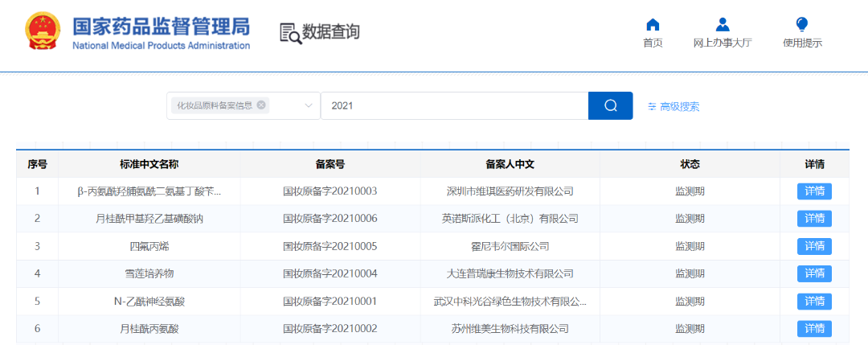View 详情 for N-乙酰神经氨酸
The image size is (868, 345).
point(814,302)
